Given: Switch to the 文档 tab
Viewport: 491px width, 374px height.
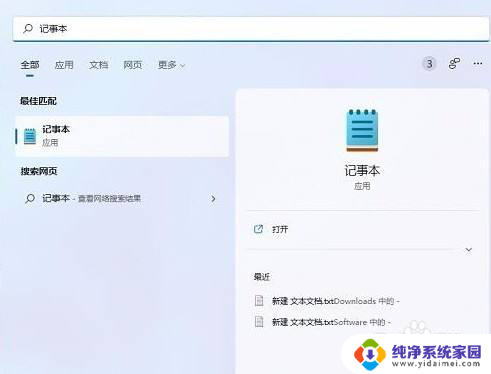Looking at the screenshot, I should click(98, 65).
